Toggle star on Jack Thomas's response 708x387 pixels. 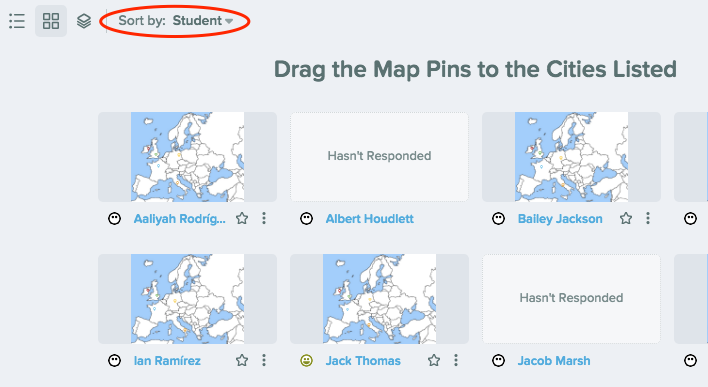pyautogui.click(x=434, y=360)
